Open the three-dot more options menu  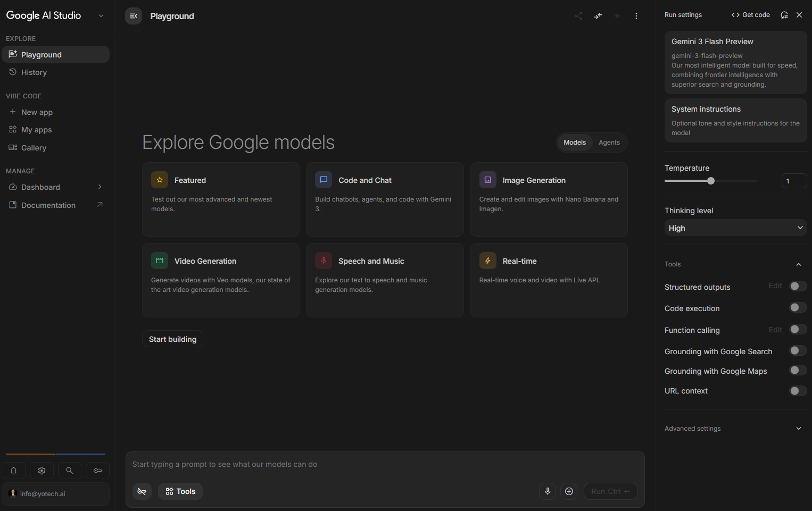[636, 16]
